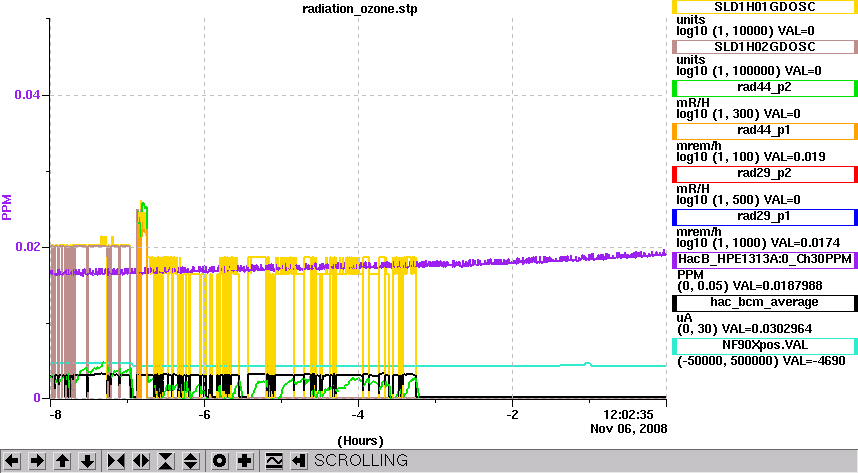Screen dimensions: 858x473
Task: Click the (Hours) x-axis label
Action: tap(360, 441)
